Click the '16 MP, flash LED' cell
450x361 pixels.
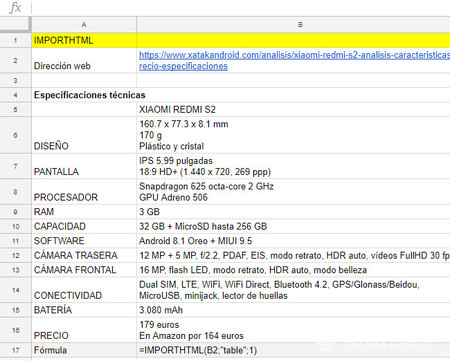pos(293,270)
